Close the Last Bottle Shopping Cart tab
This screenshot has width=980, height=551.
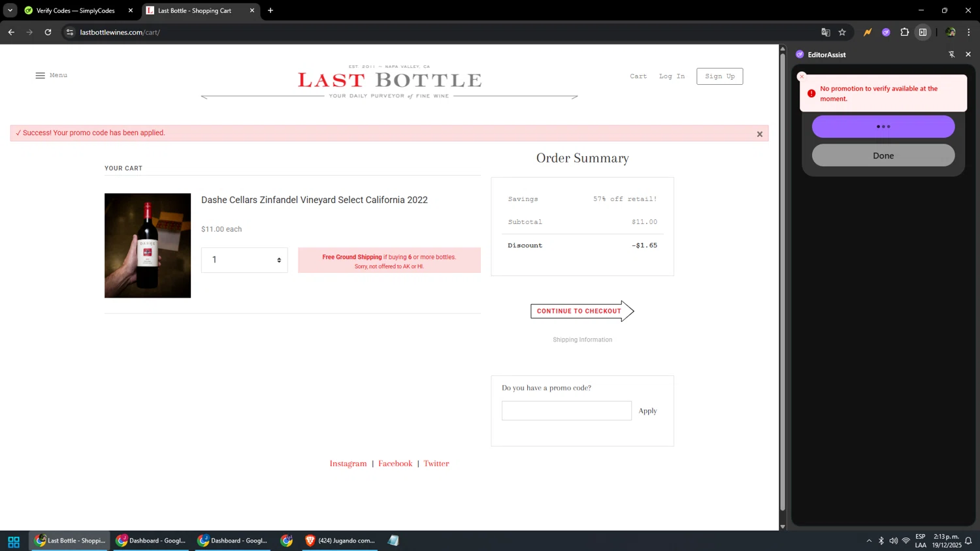click(x=252, y=10)
